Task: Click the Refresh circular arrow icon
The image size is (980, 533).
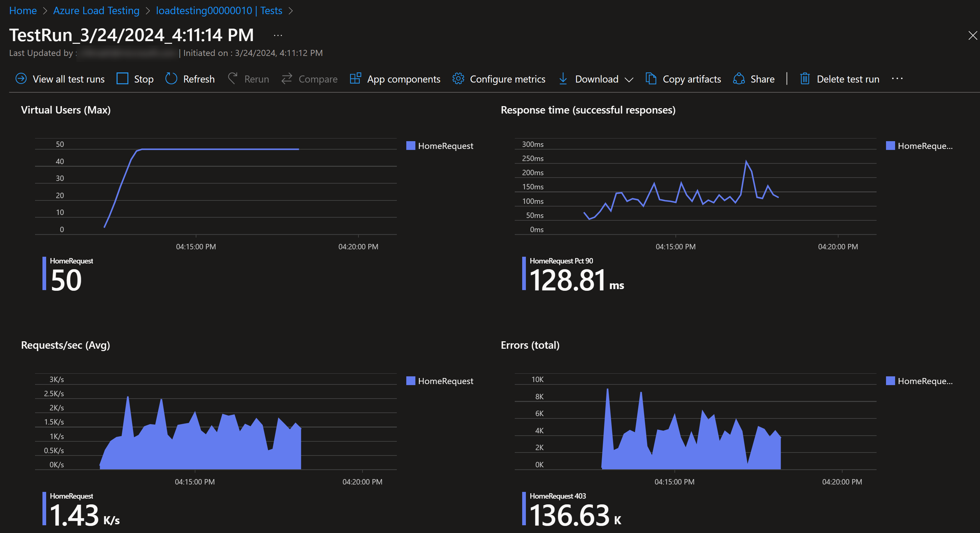Action: tap(171, 79)
